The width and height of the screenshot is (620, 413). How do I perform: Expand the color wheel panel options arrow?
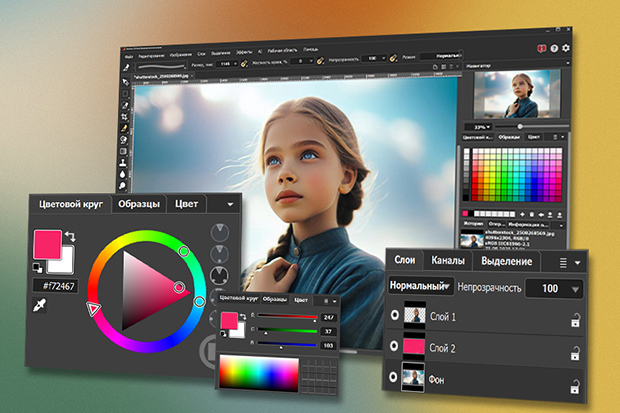[x=230, y=204]
